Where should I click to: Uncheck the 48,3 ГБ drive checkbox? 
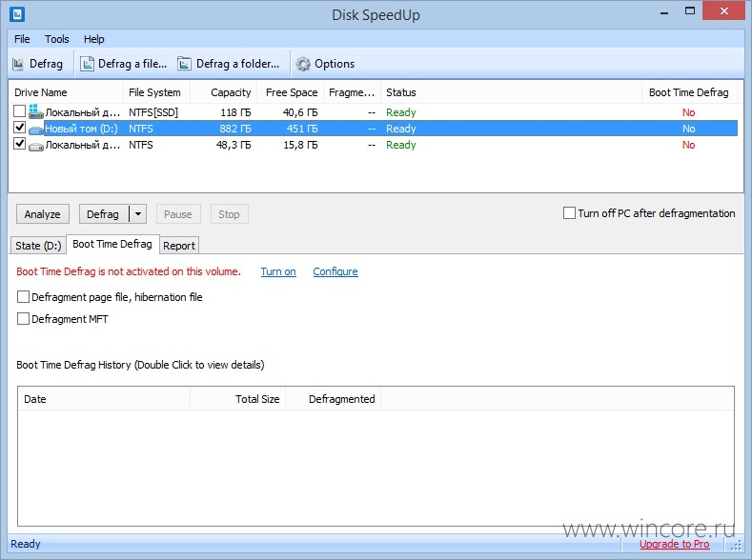point(19,144)
